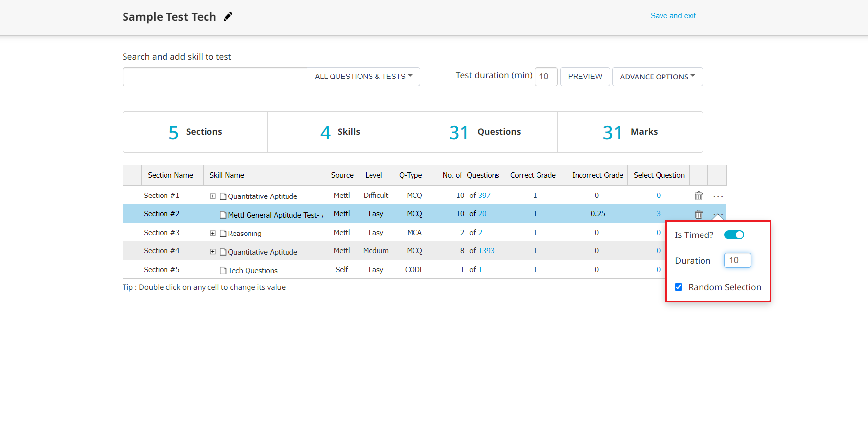Image resolution: width=868 pixels, height=431 pixels.
Task: Click the document icon beside Reasoning skill
Action: click(223, 234)
